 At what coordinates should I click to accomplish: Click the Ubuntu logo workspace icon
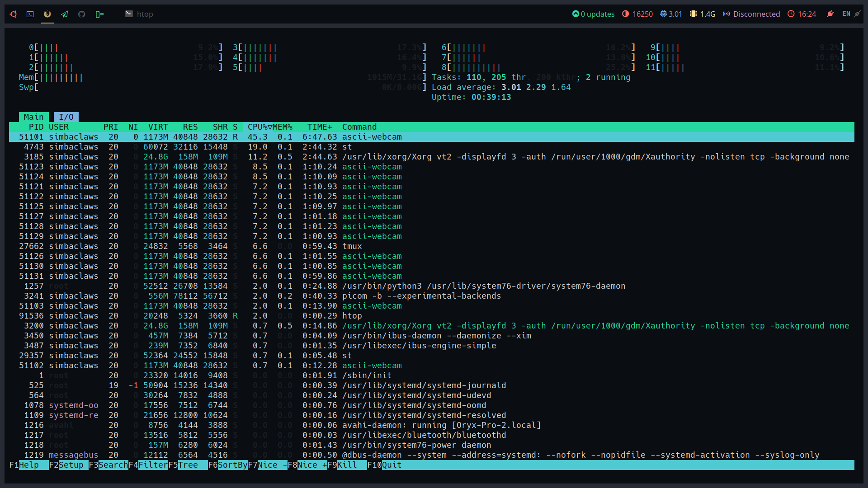14,14
